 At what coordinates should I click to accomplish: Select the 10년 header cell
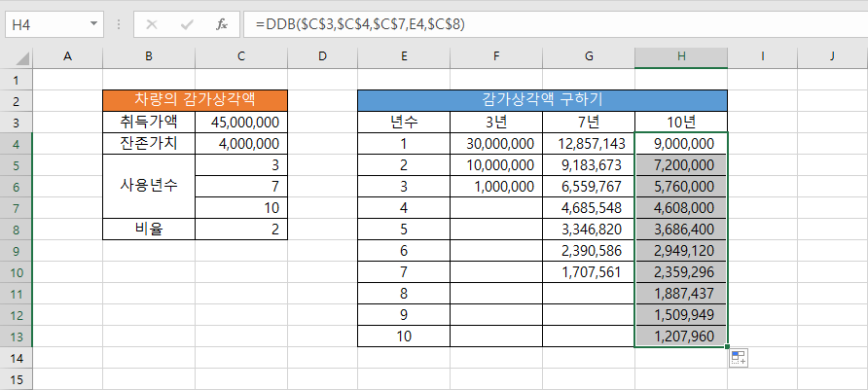click(x=681, y=123)
